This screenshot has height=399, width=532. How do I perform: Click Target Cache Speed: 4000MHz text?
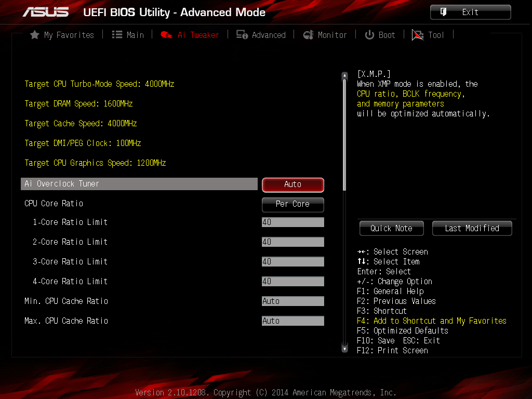coord(81,124)
